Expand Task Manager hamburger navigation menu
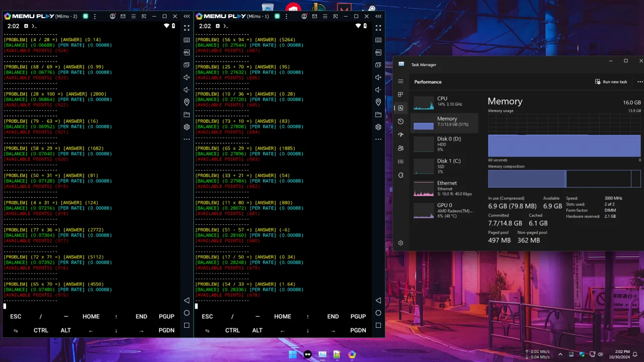 (400, 81)
